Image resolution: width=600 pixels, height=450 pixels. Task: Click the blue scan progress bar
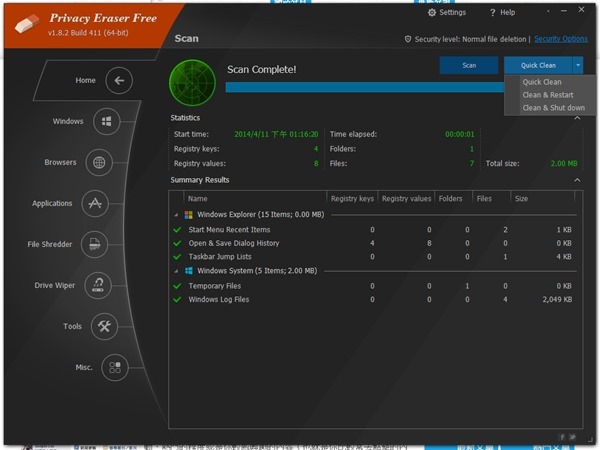[x=365, y=87]
